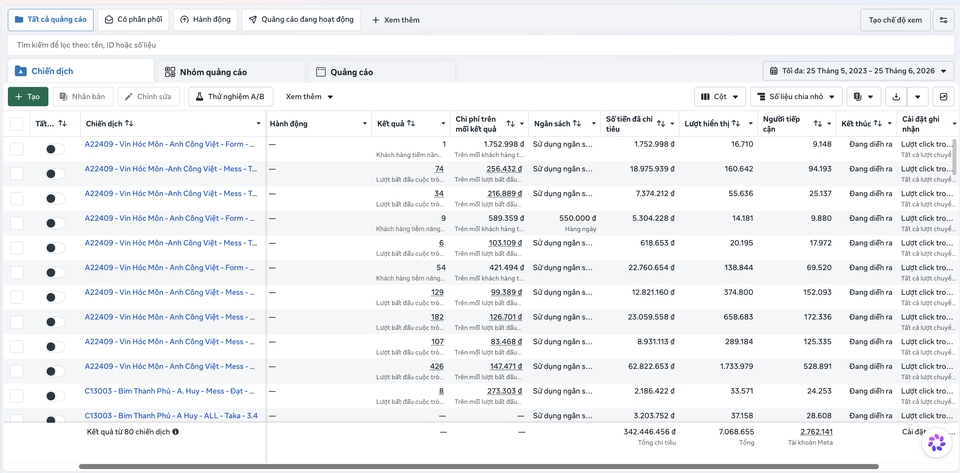Click the underlined reach total 2.762.141

point(816,431)
